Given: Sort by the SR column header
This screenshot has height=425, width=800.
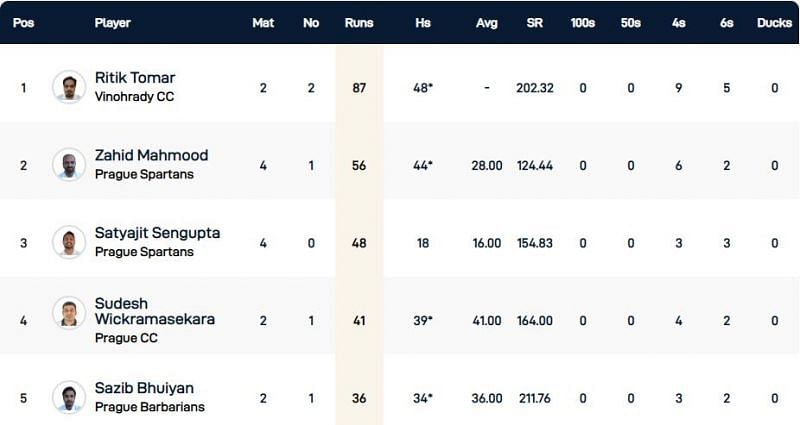Looking at the screenshot, I should click(x=534, y=22).
